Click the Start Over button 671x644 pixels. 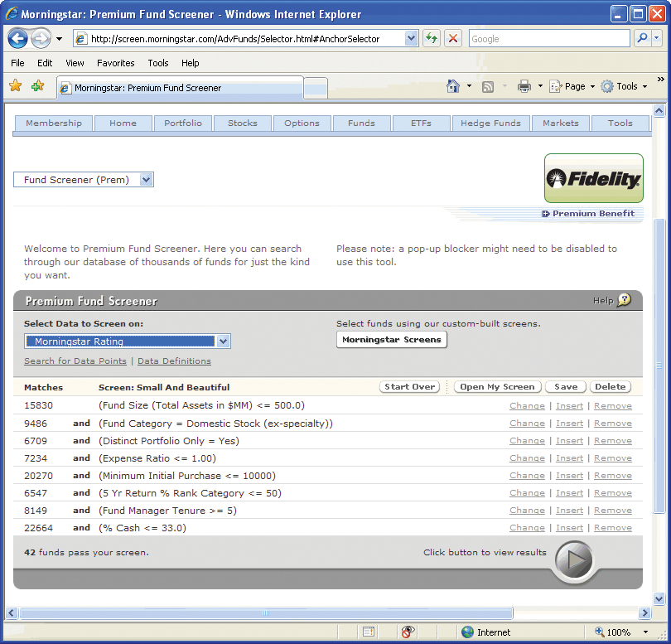tap(409, 387)
